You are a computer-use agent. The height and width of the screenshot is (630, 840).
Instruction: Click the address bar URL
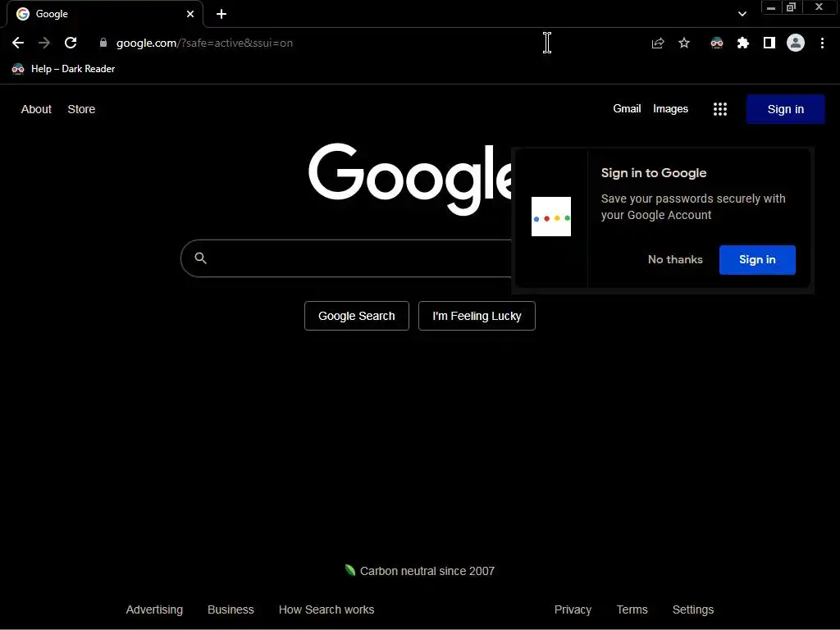[x=204, y=43]
